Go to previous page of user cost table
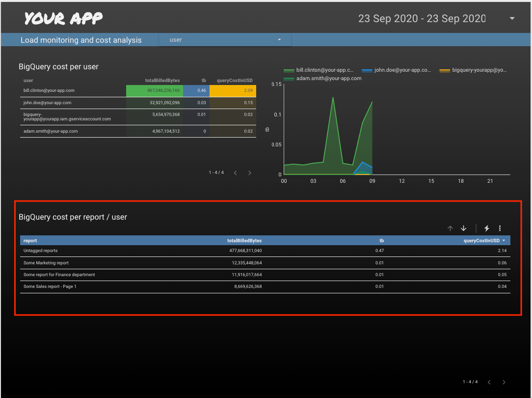The width and height of the screenshot is (532, 398). (236, 173)
